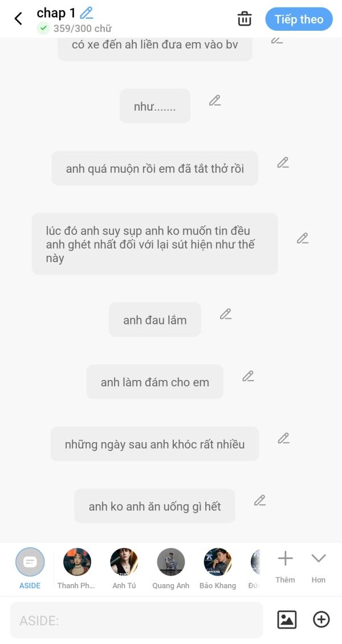Insert an image using picture icon
The width and height of the screenshot is (342, 644).
pos(287,619)
